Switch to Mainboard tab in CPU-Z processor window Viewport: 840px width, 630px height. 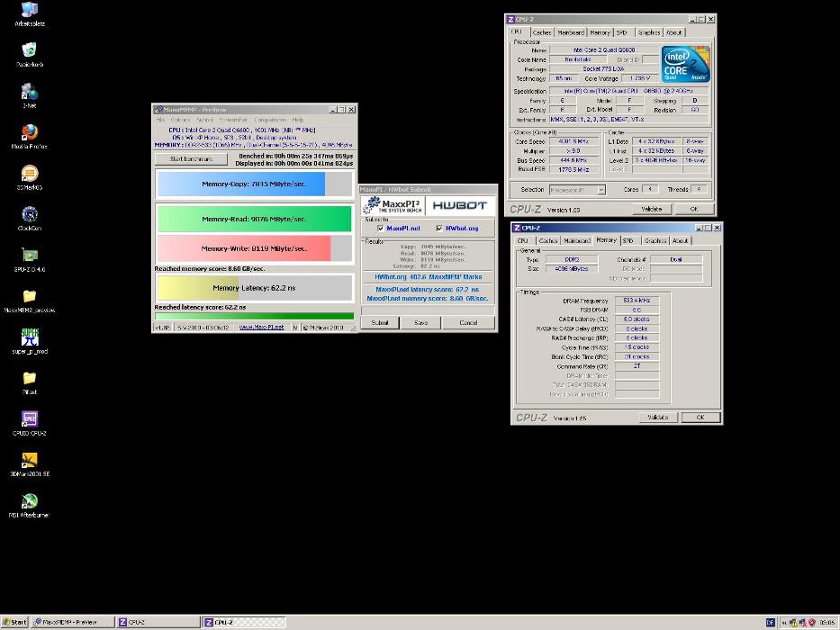click(x=571, y=32)
